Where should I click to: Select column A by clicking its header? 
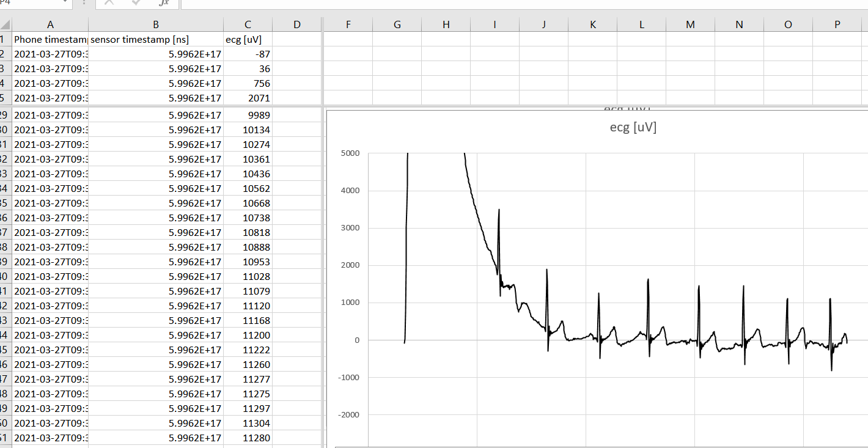(50, 24)
